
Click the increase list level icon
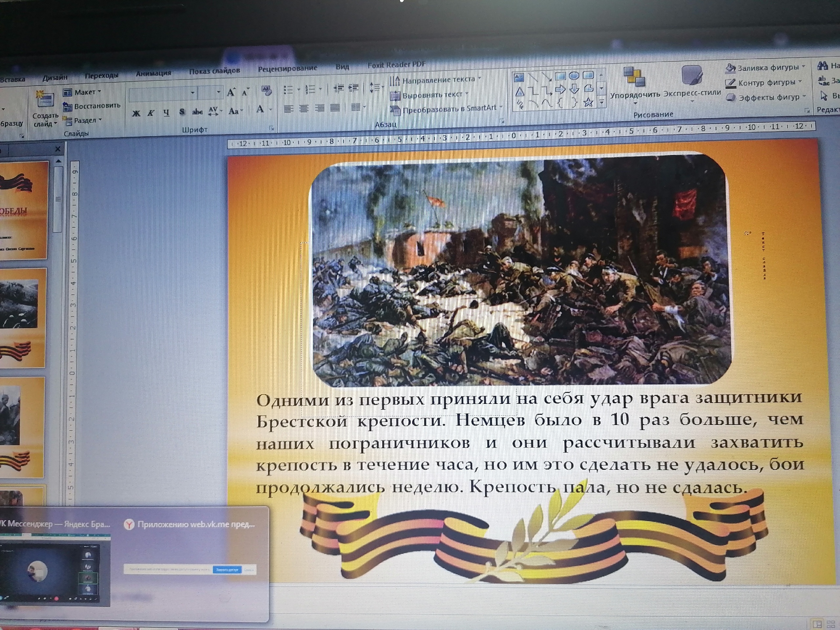(x=353, y=88)
